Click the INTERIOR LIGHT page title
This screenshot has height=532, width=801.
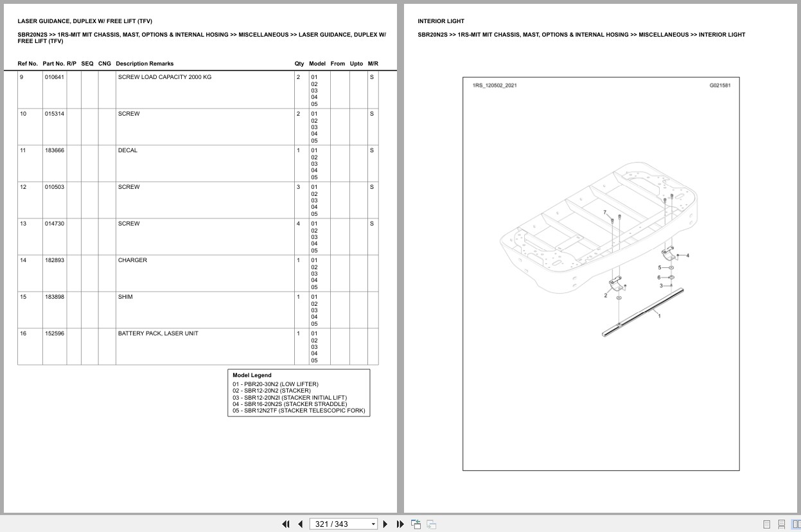(441, 21)
